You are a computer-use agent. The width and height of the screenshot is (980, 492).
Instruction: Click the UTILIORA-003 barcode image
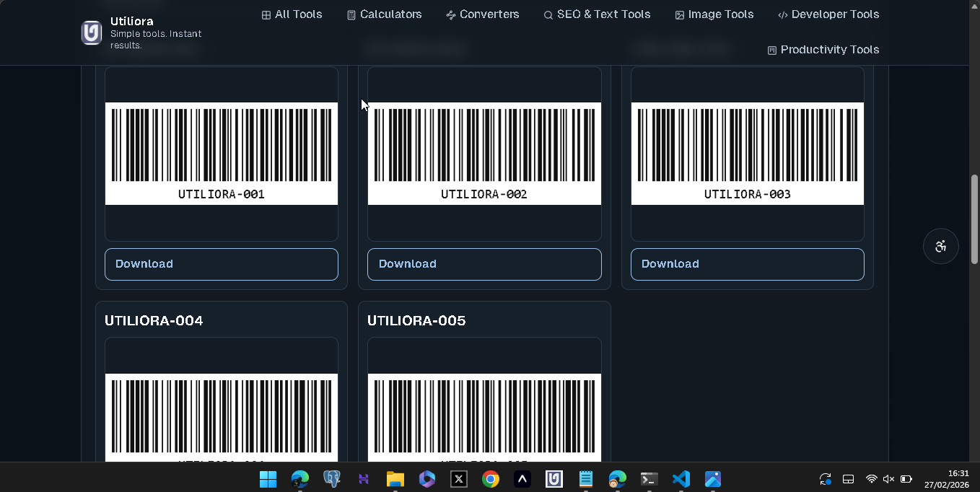coord(748,154)
